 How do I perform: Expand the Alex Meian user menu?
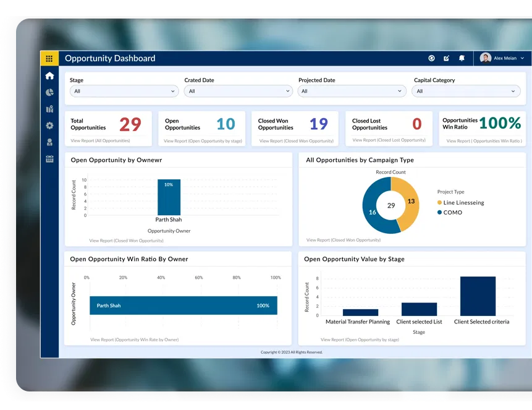504,58
